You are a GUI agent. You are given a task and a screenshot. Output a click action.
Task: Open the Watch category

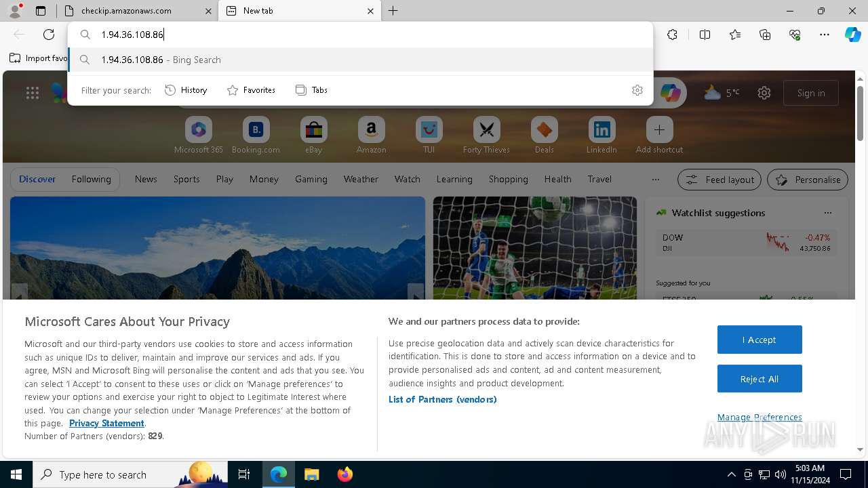pyautogui.click(x=408, y=179)
